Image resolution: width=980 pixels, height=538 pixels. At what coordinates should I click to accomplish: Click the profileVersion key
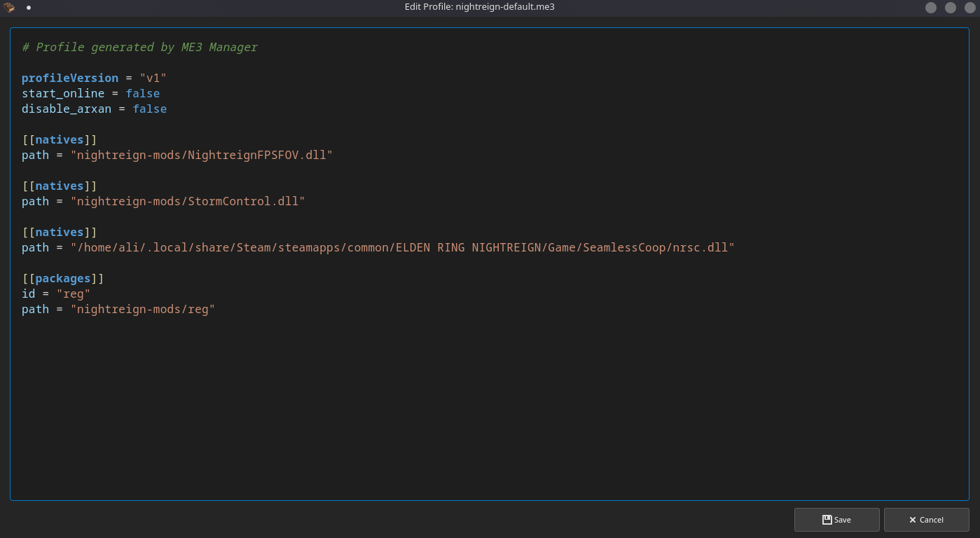(x=70, y=78)
